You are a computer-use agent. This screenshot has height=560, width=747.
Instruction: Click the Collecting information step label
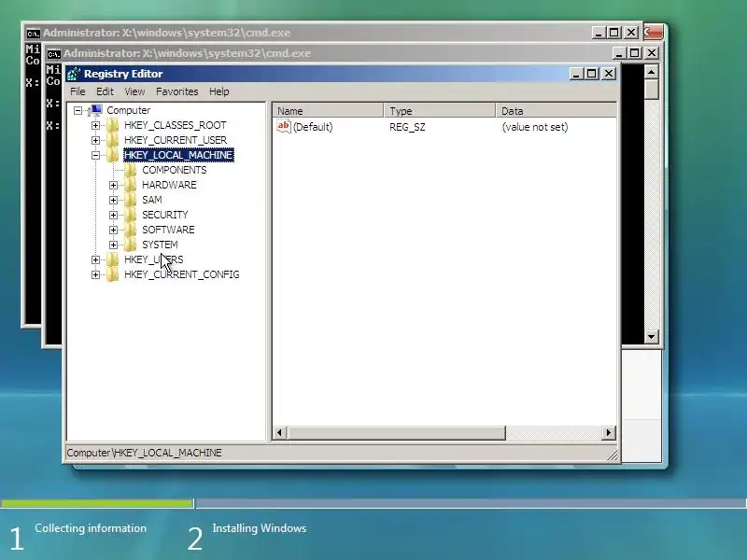pyautogui.click(x=91, y=528)
